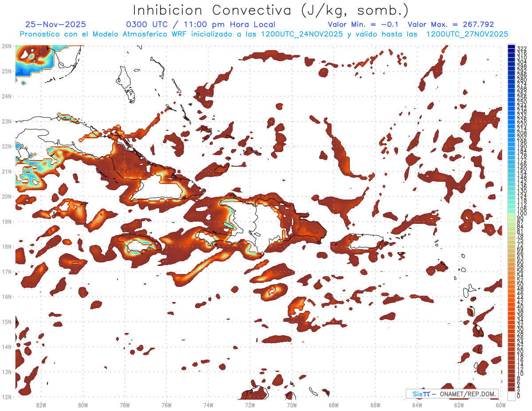Screen dimensions: 532x411
Task: Click the '21N' latitude label
Action: (x=7, y=171)
